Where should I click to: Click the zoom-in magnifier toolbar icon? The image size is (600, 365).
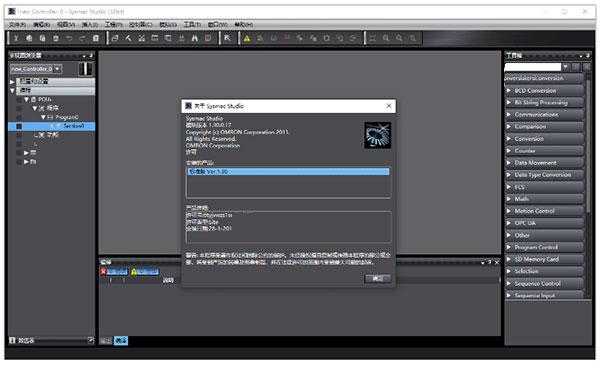386,38
